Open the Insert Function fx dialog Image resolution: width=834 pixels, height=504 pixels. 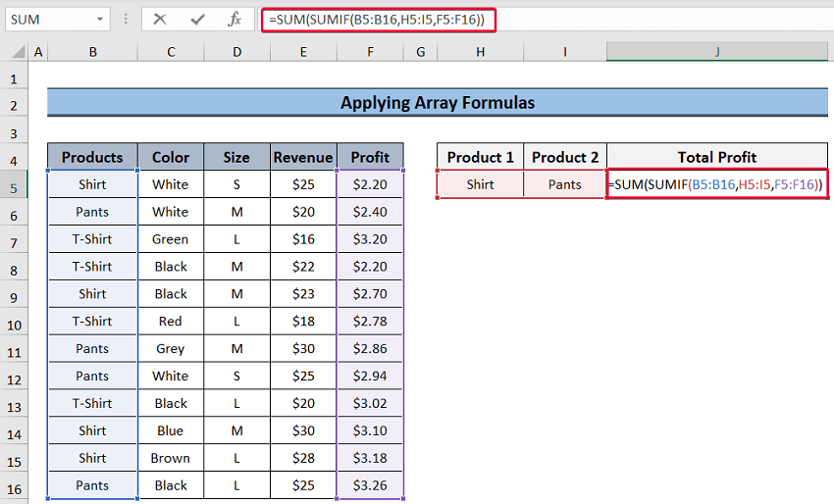[x=234, y=19]
